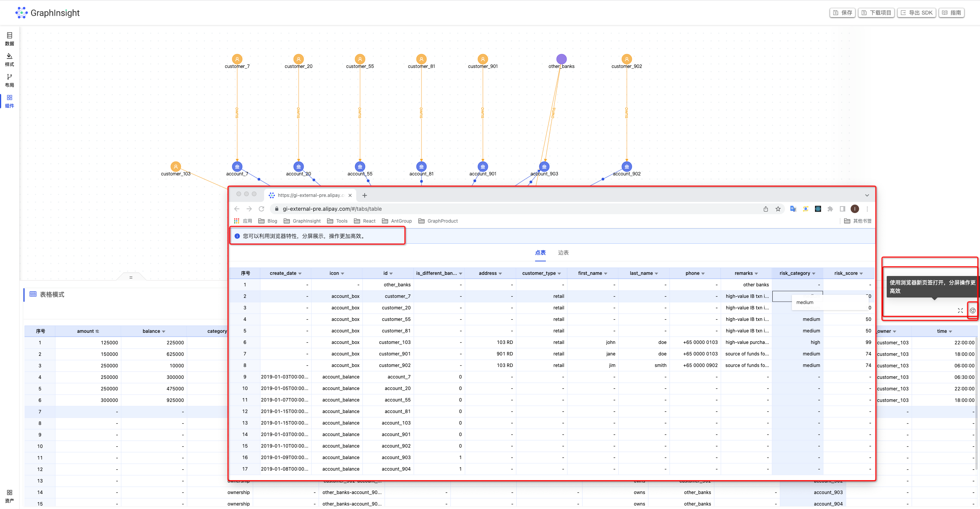Click the browser address bar URL

[x=332, y=209]
